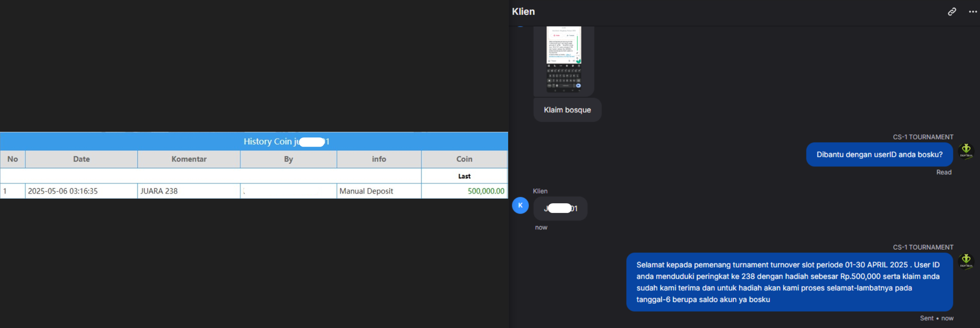The height and width of the screenshot is (328, 980).
Task: Click the blue K client avatar
Action: click(520, 205)
